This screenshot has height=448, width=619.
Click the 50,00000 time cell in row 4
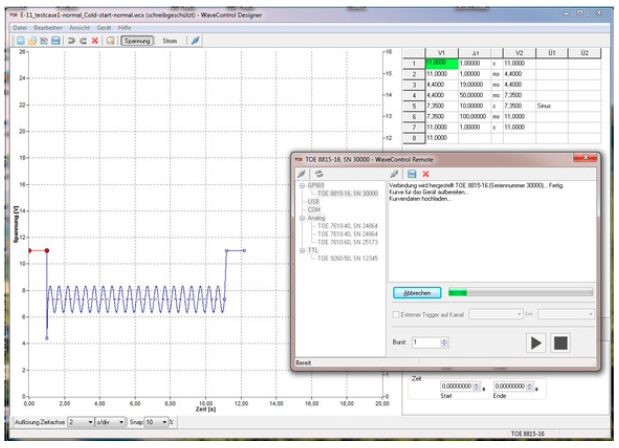(x=475, y=95)
